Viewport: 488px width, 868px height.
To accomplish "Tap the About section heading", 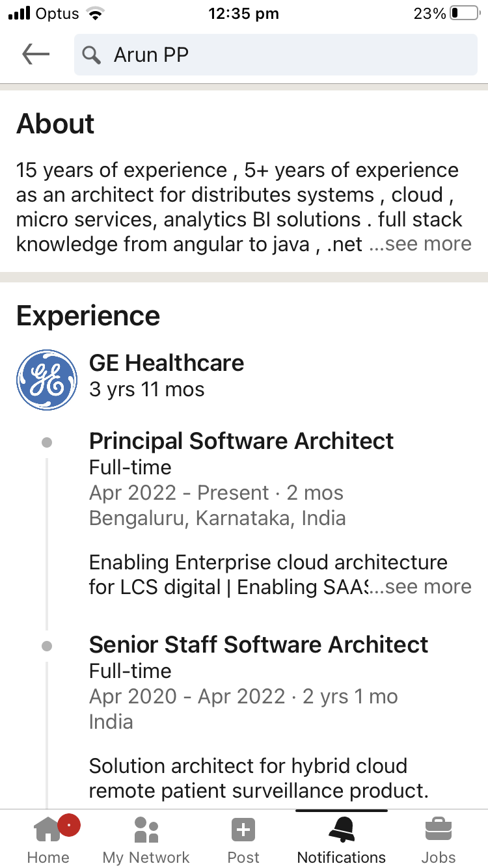I will [x=56, y=124].
